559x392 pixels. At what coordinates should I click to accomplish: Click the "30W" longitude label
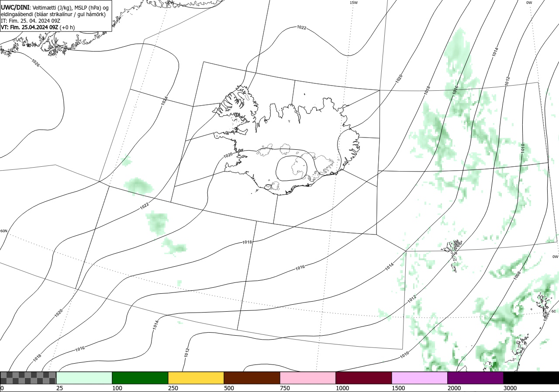click(x=170, y=2)
